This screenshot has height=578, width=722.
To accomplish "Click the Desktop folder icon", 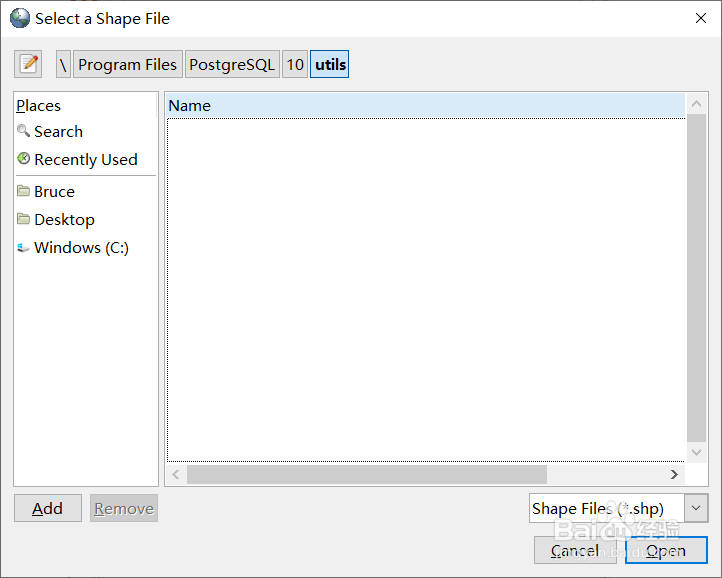I will pos(23,219).
